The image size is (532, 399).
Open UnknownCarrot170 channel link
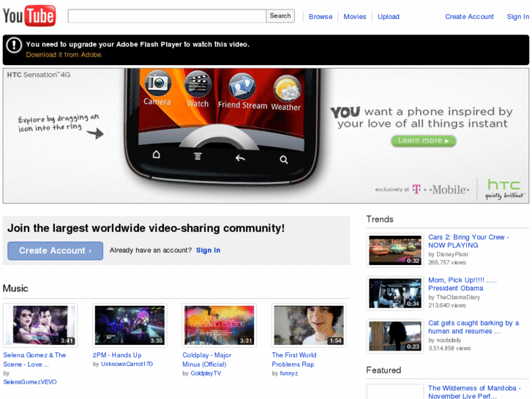coord(127,364)
